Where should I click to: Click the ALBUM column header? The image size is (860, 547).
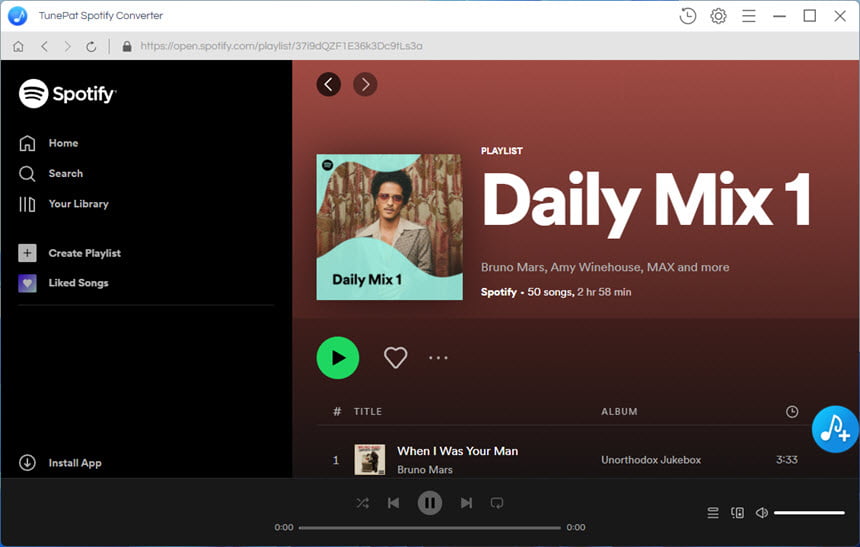click(619, 411)
